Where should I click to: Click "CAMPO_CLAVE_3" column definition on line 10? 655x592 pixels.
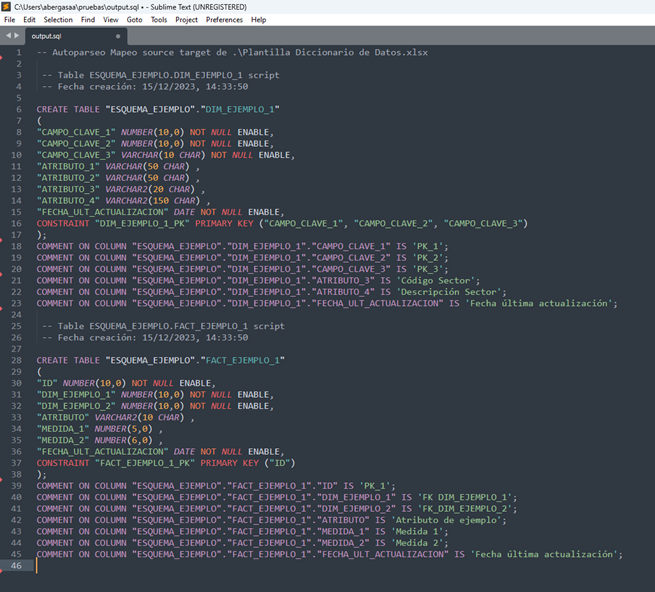click(x=166, y=155)
